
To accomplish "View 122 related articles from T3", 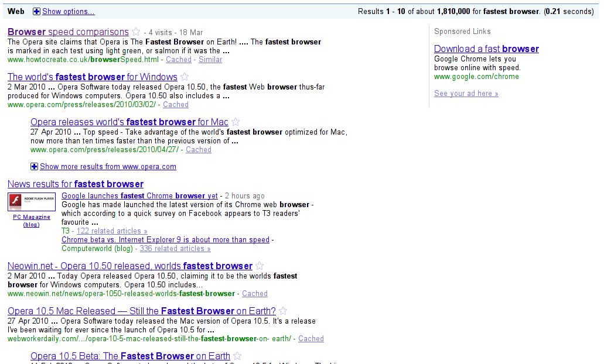I will (112, 231).
